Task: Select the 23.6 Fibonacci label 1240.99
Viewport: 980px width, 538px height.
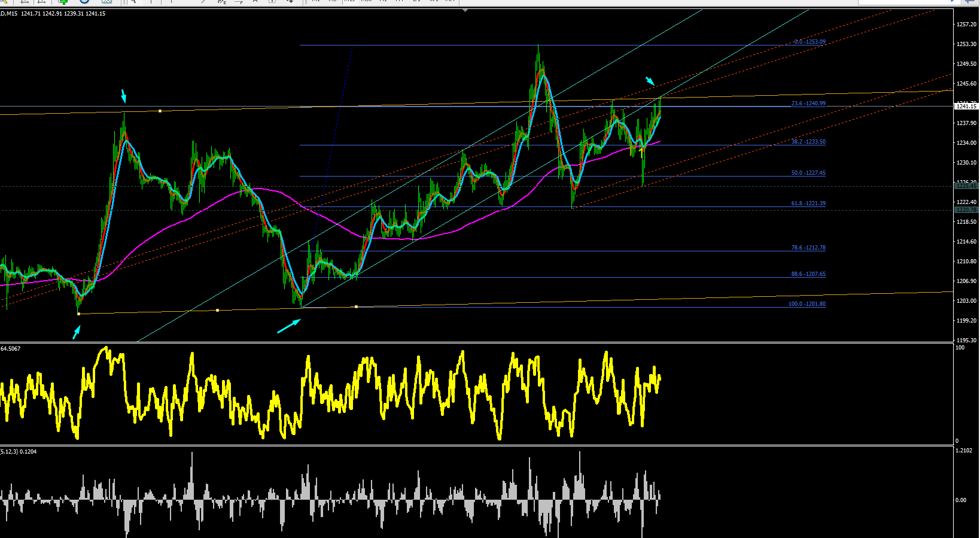Action: (808, 104)
